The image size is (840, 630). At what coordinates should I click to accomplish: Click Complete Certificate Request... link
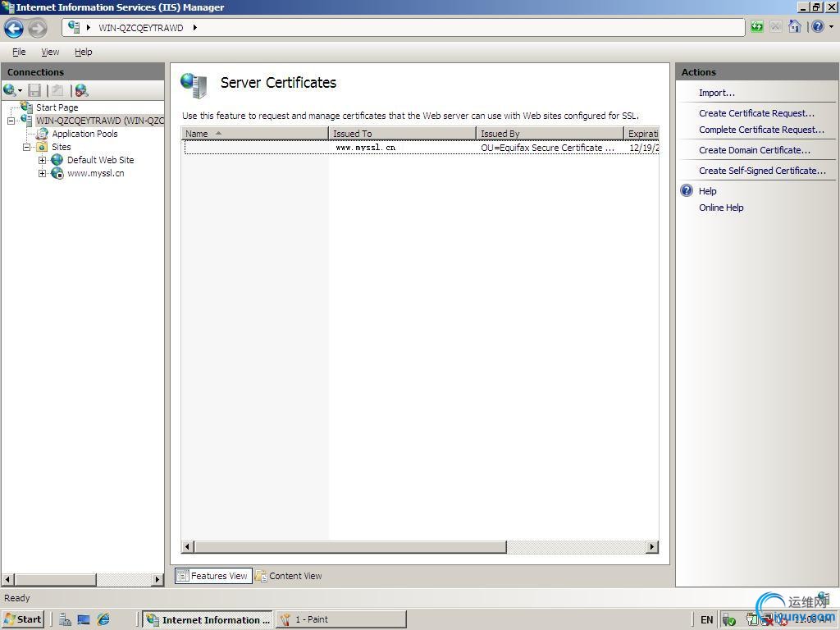(x=761, y=130)
